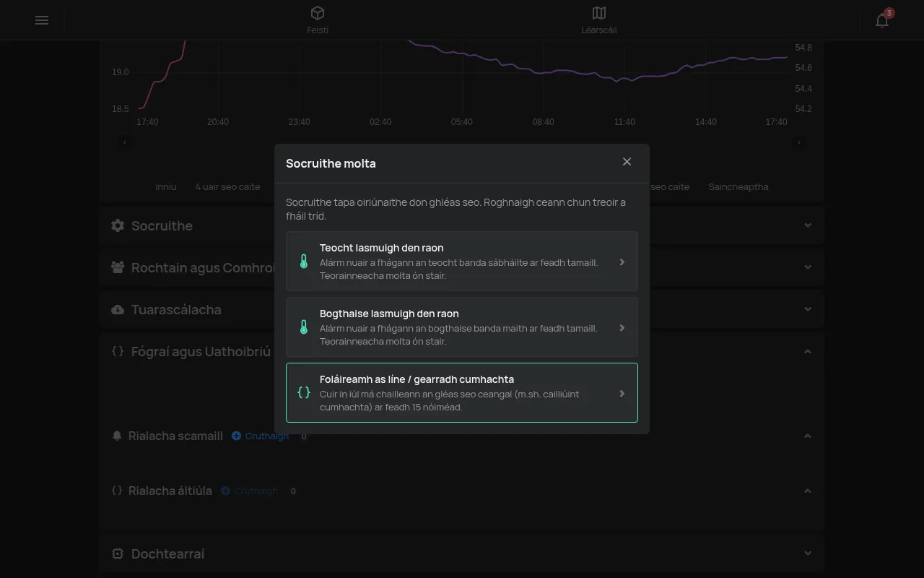Expand the Tuarascálacha section chevron
Viewport: 924px width, 578px height.
tap(808, 309)
